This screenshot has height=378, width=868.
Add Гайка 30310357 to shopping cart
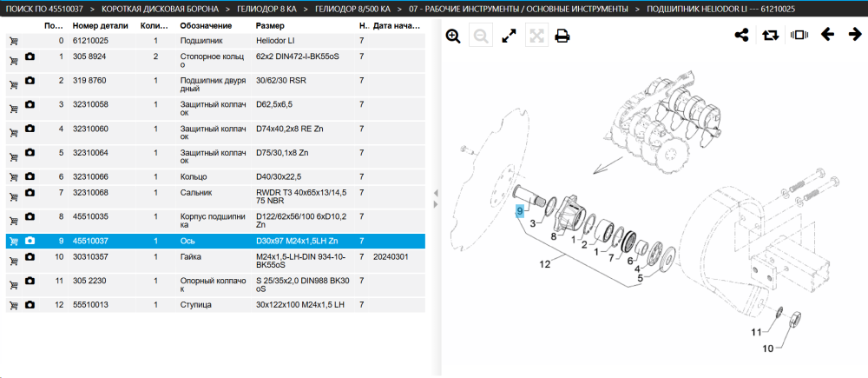13,261
